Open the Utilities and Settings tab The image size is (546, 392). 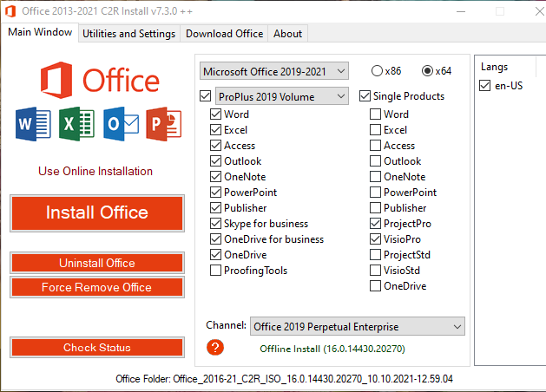tap(129, 34)
